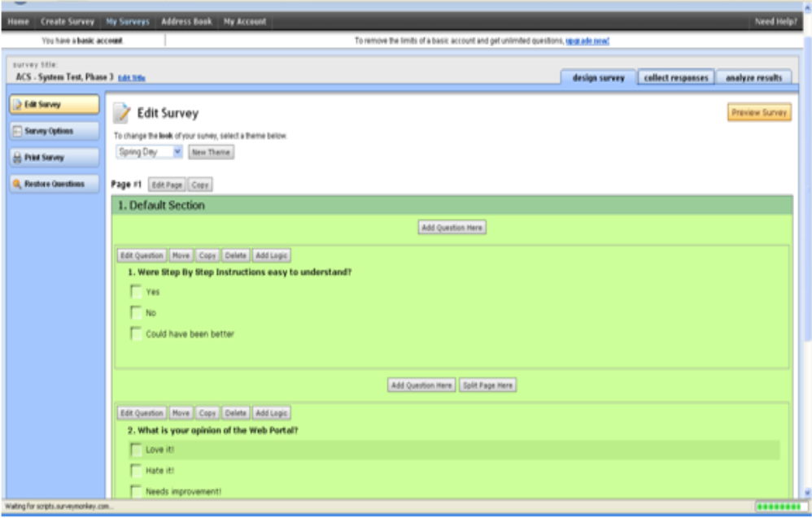Switch to the collect responses tab
Image resolution: width=812 pixels, height=518 pixels.
675,78
